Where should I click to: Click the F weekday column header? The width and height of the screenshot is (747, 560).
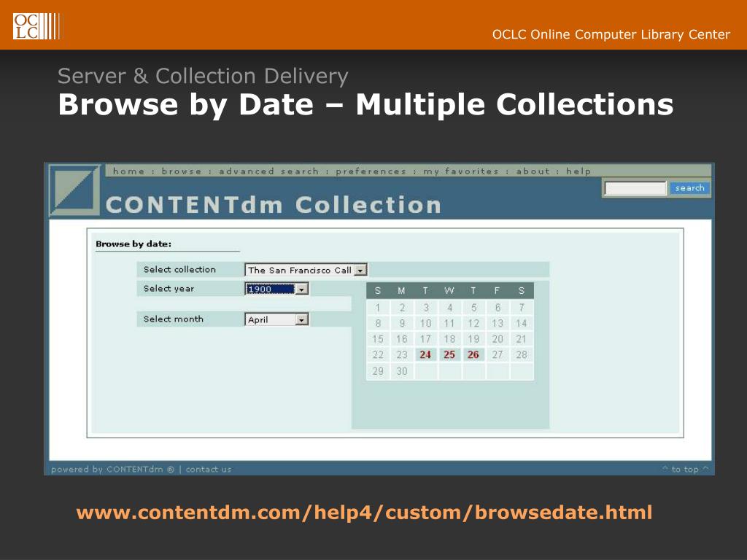[497, 290]
